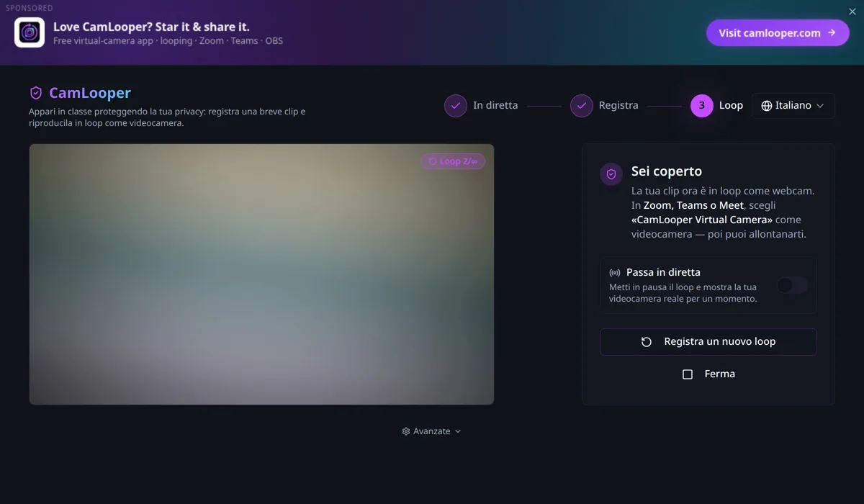Image resolution: width=864 pixels, height=504 pixels.
Task: Click the gear icon beside Avanzate
Action: click(x=406, y=431)
